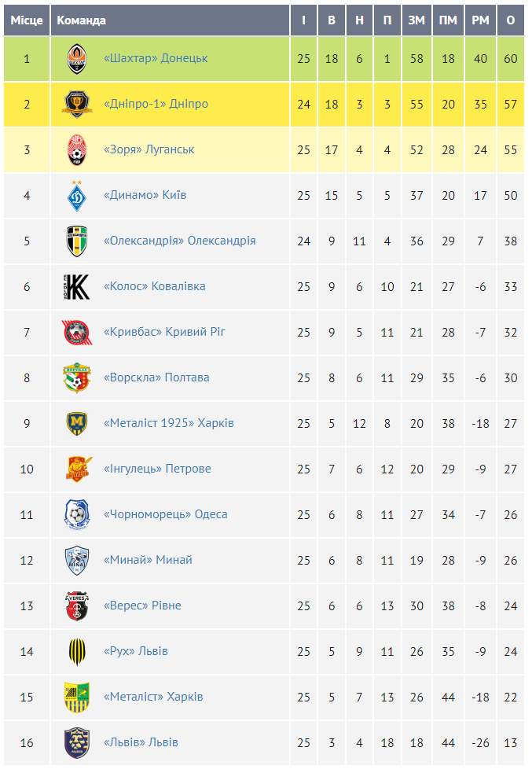Click the «Місце» column header
The image size is (532, 773).
pos(27,20)
